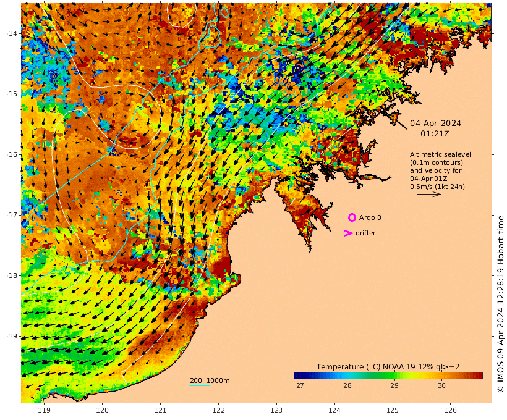Click the magenta Argo circle marker
507x420 pixels.
pyautogui.click(x=352, y=217)
